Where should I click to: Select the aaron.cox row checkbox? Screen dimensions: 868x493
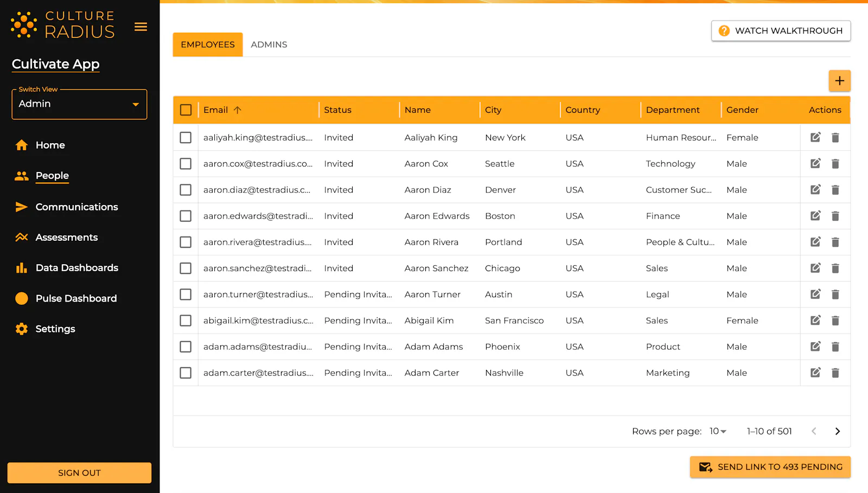pos(186,164)
